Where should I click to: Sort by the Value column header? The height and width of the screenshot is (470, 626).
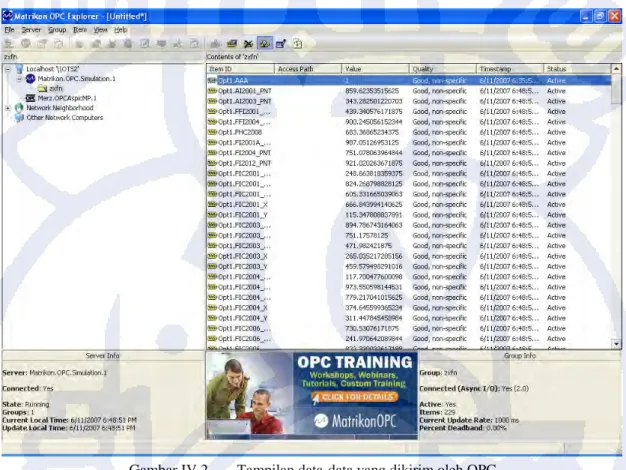[x=375, y=69]
